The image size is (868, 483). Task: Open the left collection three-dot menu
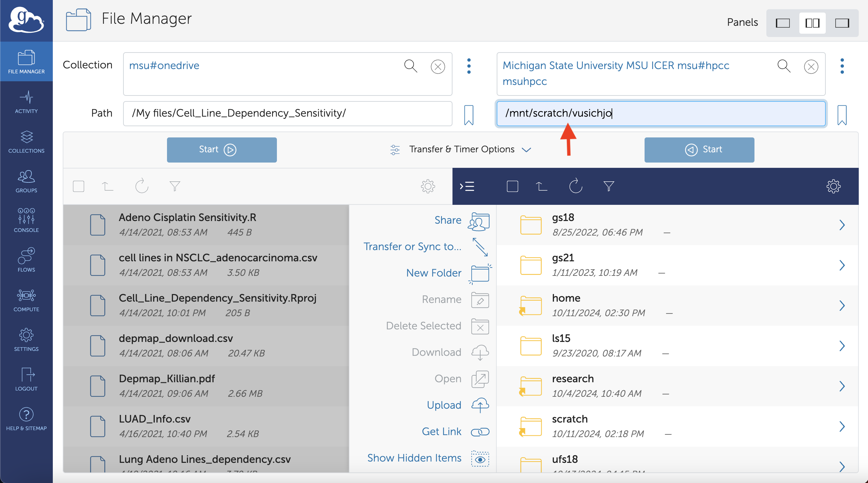(x=469, y=66)
